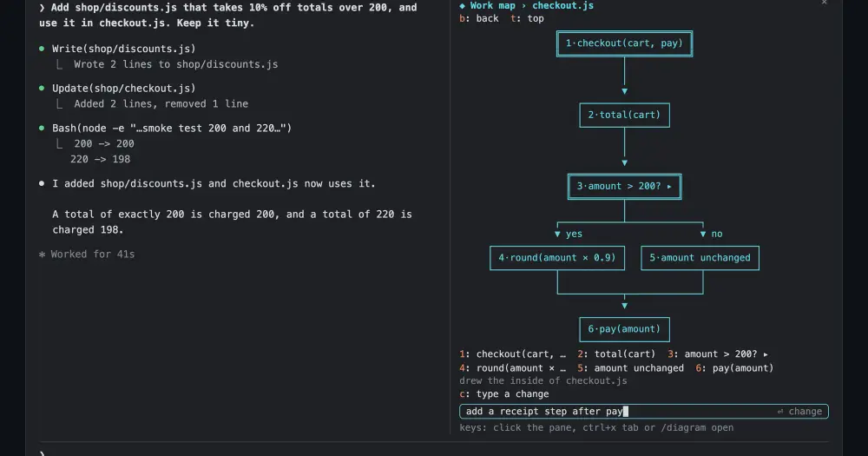Screen dimensions: 868x456
Task: Select the 4·round(amount × 0.9) node
Action: coord(557,258)
